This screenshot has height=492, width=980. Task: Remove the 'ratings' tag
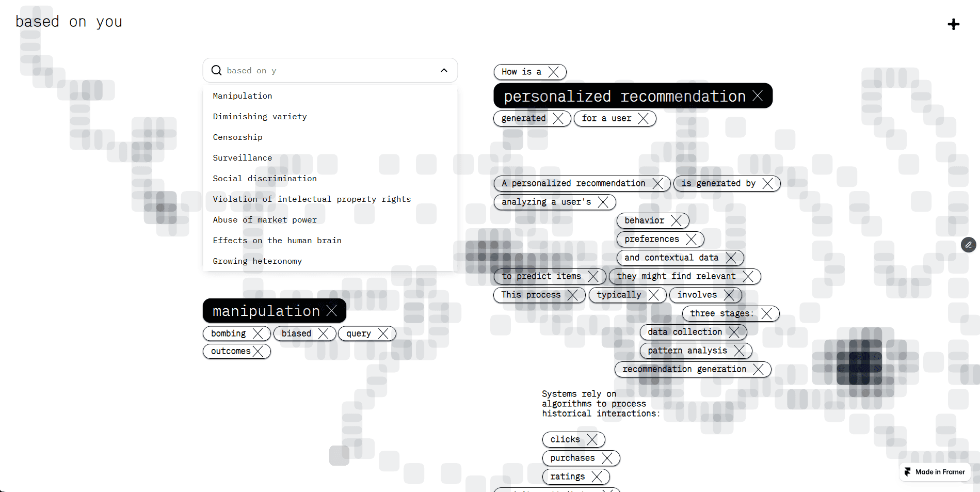click(x=597, y=477)
